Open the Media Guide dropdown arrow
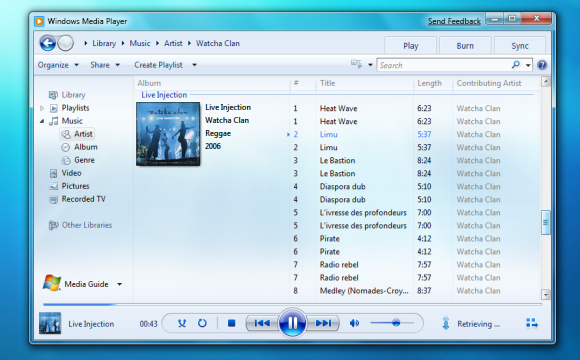Image resolution: width=580 pixels, height=360 pixels. click(119, 284)
